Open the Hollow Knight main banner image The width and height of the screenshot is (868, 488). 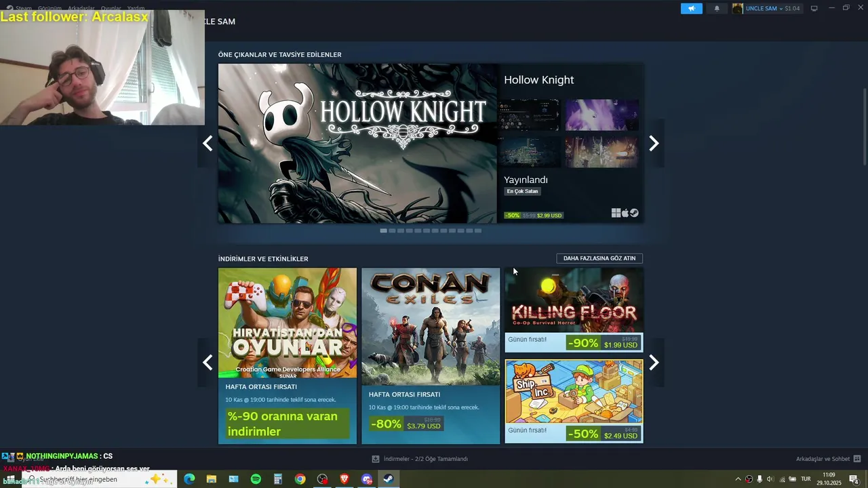[357, 143]
